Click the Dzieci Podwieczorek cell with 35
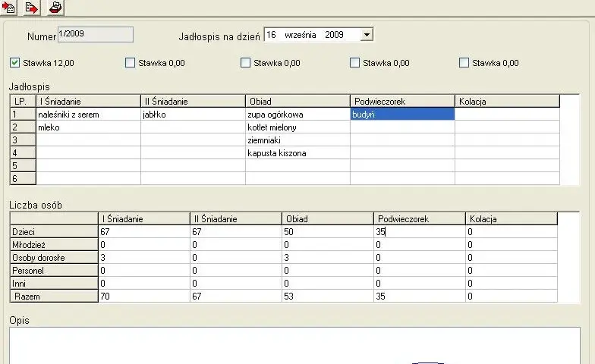 (419, 232)
